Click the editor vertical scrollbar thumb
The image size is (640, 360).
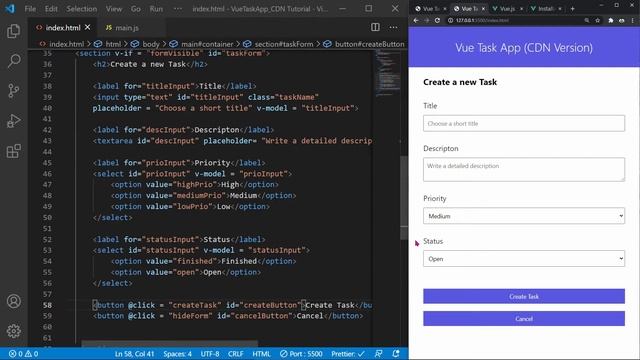(x=404, y=198)
